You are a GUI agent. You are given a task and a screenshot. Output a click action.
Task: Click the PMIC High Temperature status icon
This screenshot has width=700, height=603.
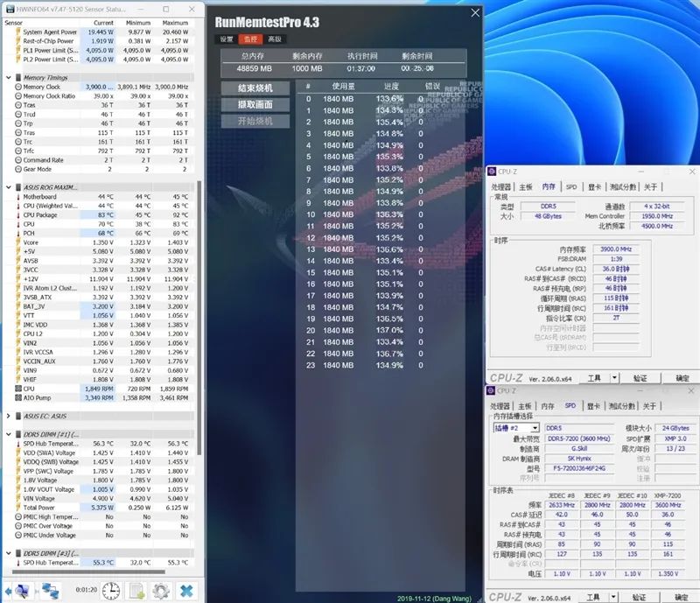pyautogui.click(x=18, y=516)
